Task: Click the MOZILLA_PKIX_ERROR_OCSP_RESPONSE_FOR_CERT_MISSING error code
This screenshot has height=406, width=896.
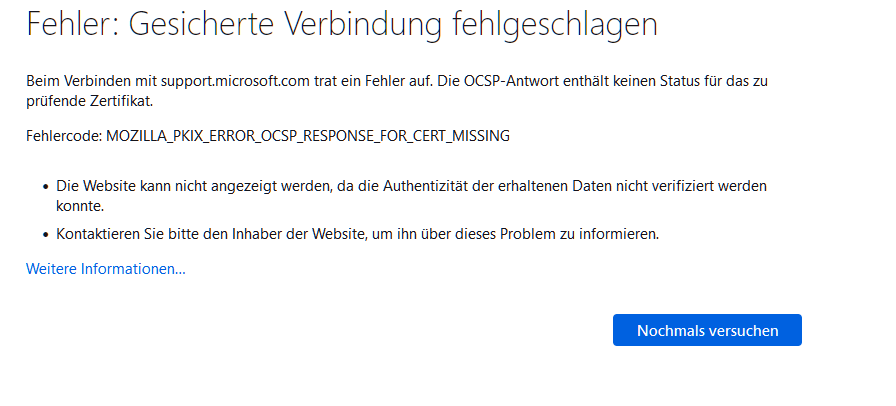Action: coord(307,136)
